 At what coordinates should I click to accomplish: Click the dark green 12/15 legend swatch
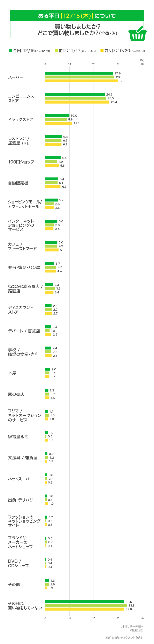pyautogui.click(x=11, y=50)
